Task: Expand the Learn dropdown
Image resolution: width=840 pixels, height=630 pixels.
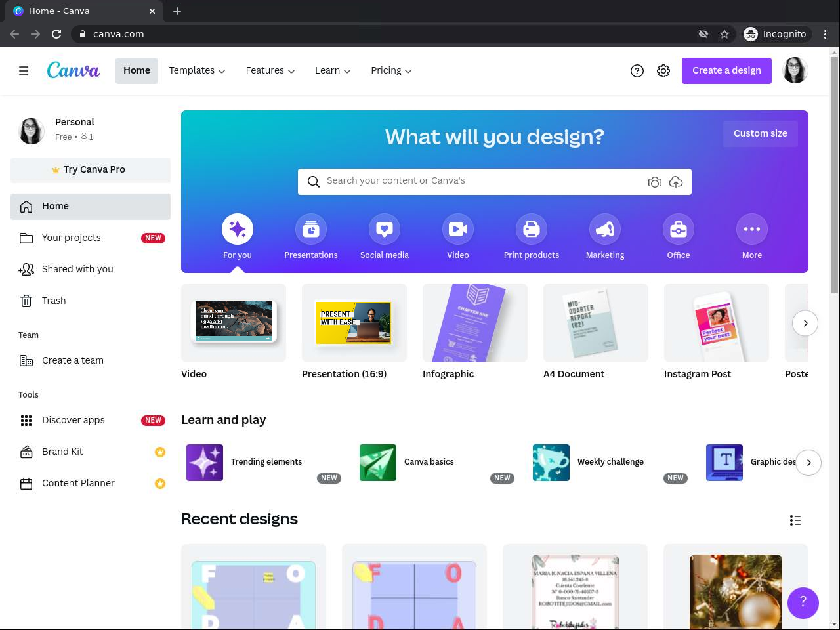Action: click(333, 71)
